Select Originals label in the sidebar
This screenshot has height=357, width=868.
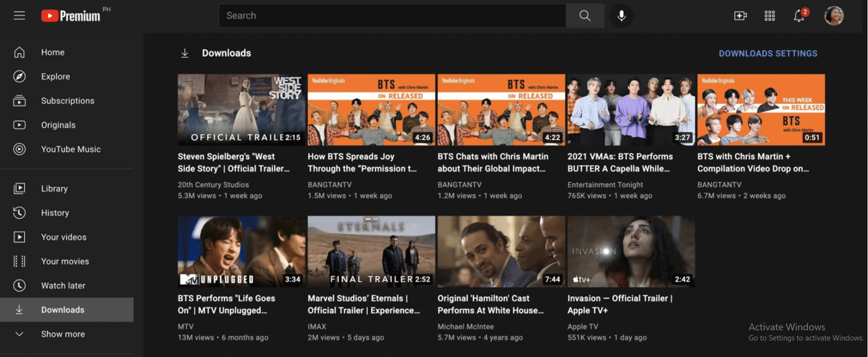tap(58, 125)
